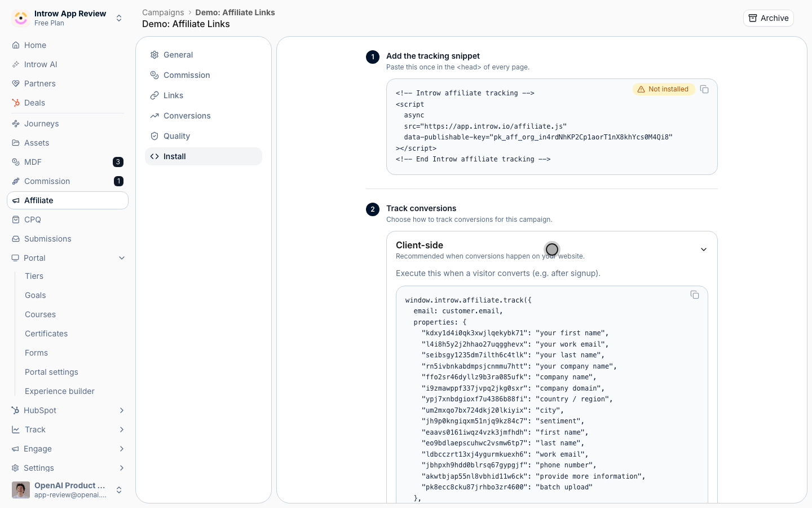Image resolution: width=812 pixels, height=508 pixels.
Task: Open the Conversions campaign tab
Action: point(204,116)
